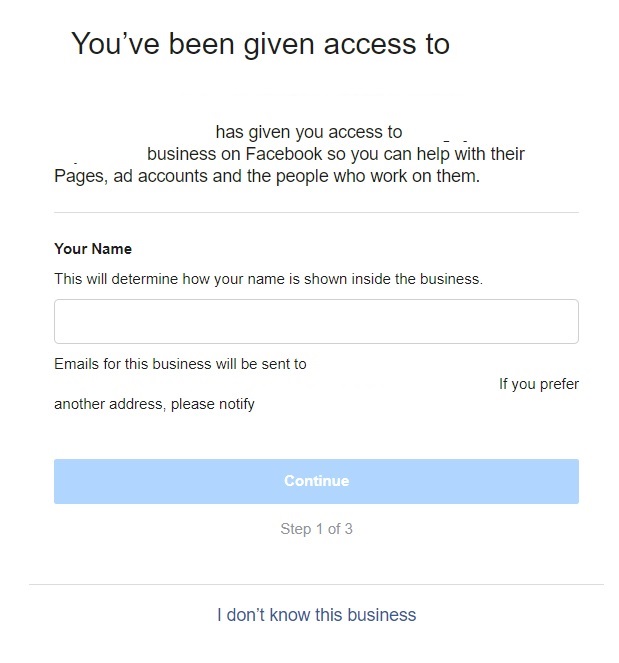Screen dimensions: 619x663
Task: Open the "I don't know this business" link
Action: [x=316, y=615]
